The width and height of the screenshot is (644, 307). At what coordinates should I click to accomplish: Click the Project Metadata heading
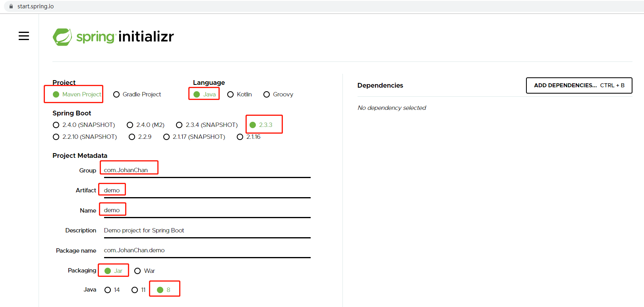tap(80, 155)
